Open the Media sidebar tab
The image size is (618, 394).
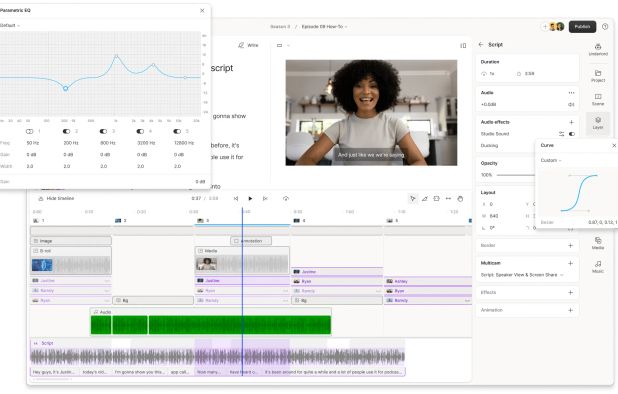tap(598, 243)
